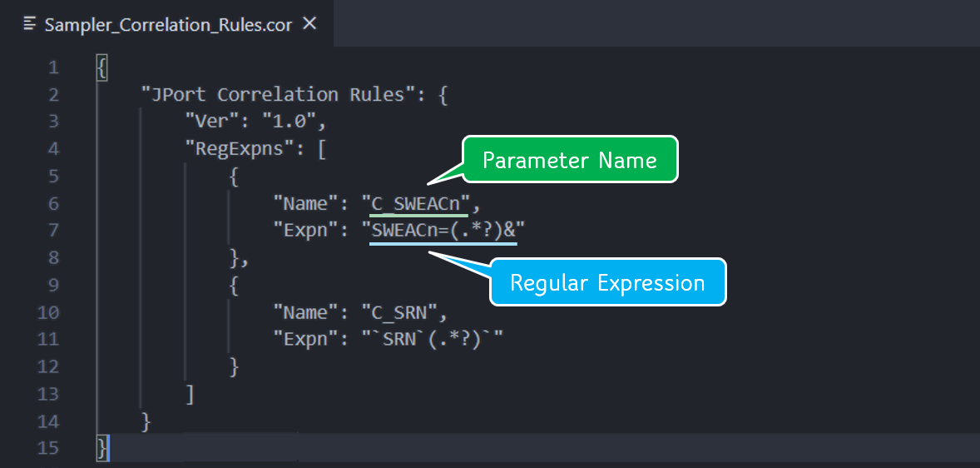Viewport: 980px width, 468px height.
Task: Close the Sampler_Correlation_Rules.cor tab
Action: pos(309,24)
